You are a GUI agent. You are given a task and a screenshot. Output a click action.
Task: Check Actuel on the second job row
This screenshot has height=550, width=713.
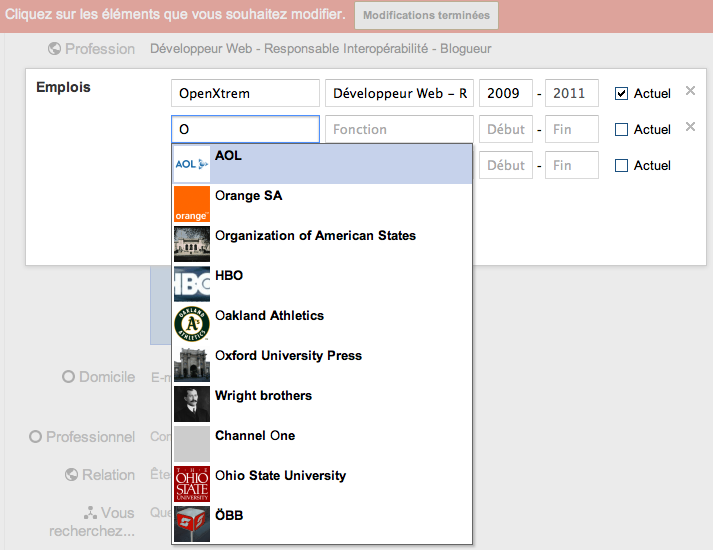pyautogui.click(x=621, y=129)
